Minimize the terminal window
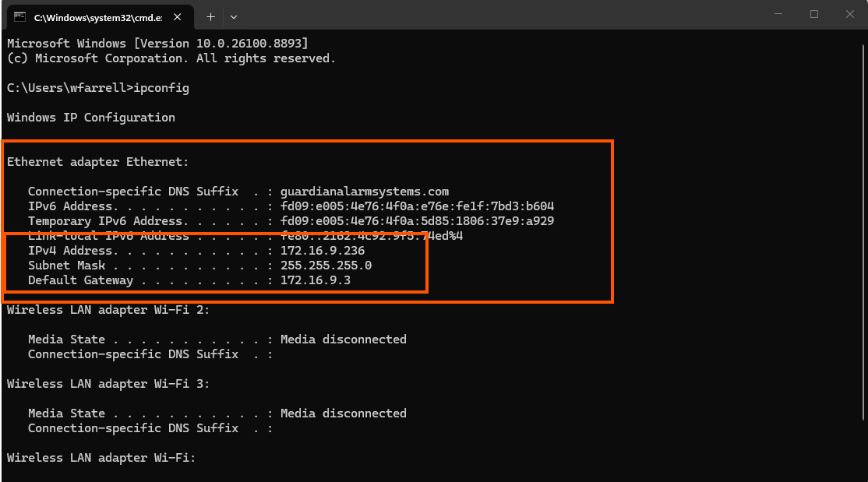Screen dimensions: 868x482 coord(778,14)
